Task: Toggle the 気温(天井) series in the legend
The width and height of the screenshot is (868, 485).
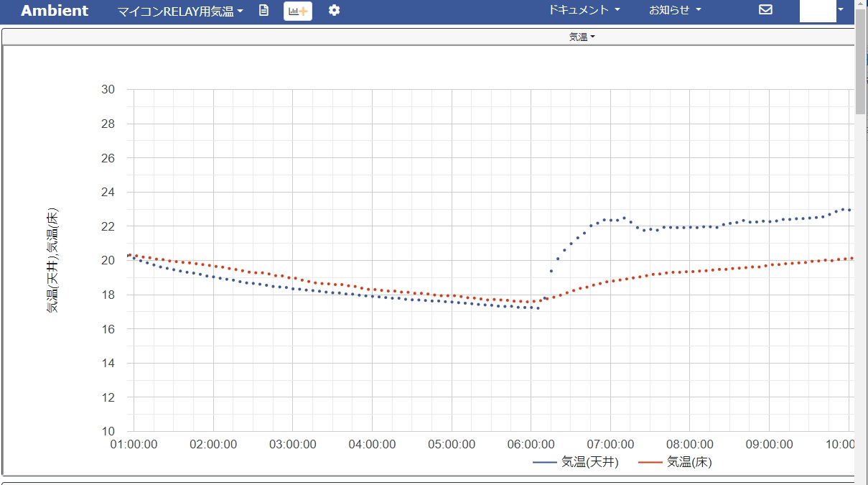Action: click(x=589, y=462)
